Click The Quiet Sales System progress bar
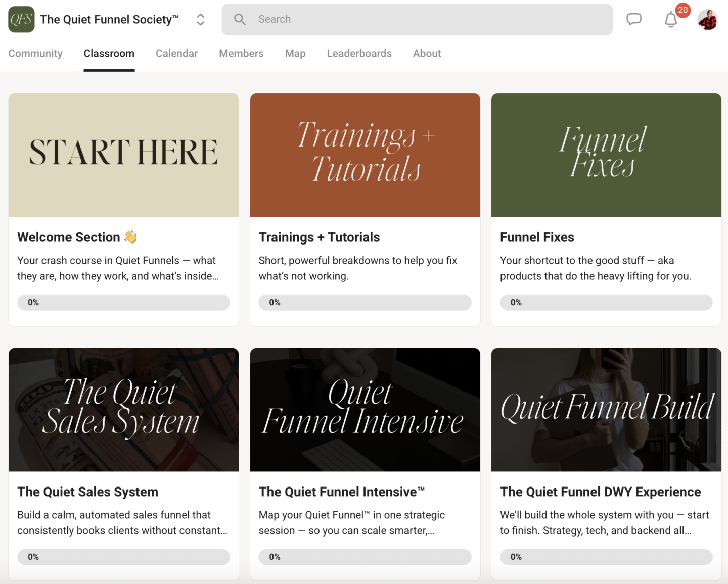This screenshot has width=728, height=584. coord(123,557)
